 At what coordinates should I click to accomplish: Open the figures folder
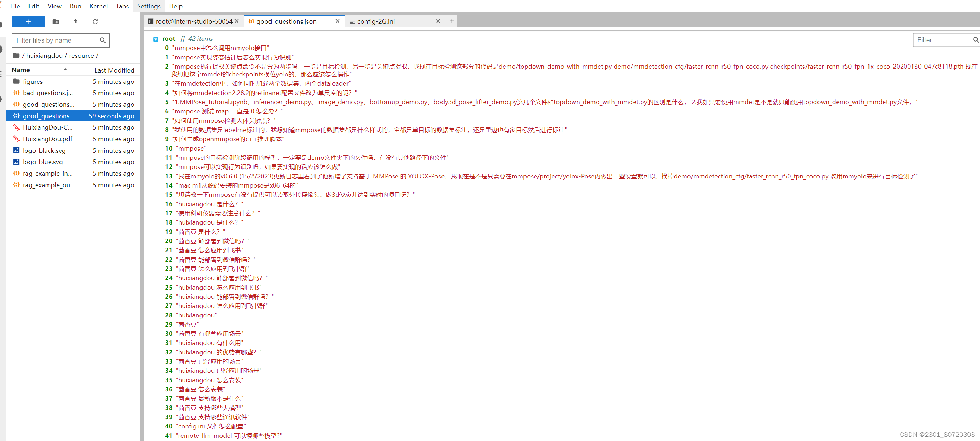pyautogui.click(x=33, y=81)
